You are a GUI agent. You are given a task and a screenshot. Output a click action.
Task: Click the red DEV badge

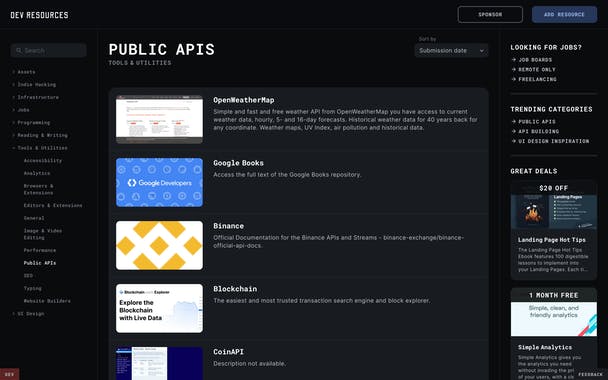click(9, 374)
